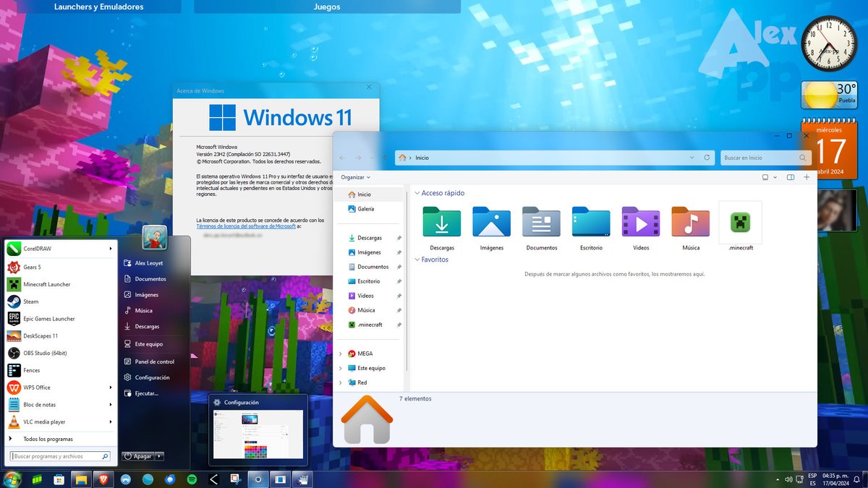Viewport: 868px width, 488px height.
Task: Expand the MEGA tree node
Action: click(x=341, y=354)
